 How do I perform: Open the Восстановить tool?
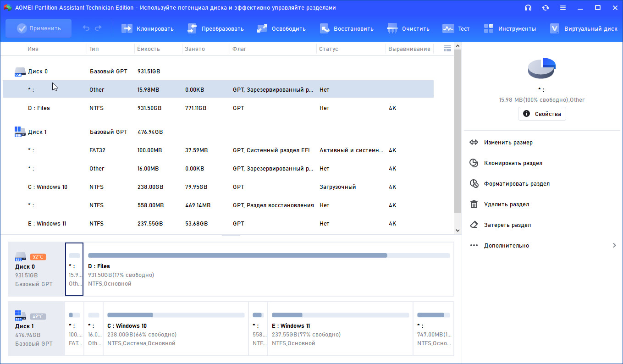click(x=325, y=28)
